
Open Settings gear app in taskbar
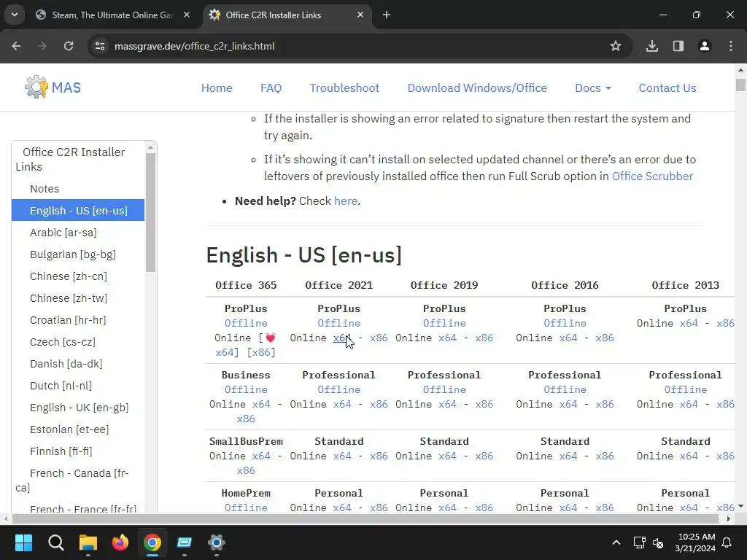pyautogui.click(x=216, y=542)
